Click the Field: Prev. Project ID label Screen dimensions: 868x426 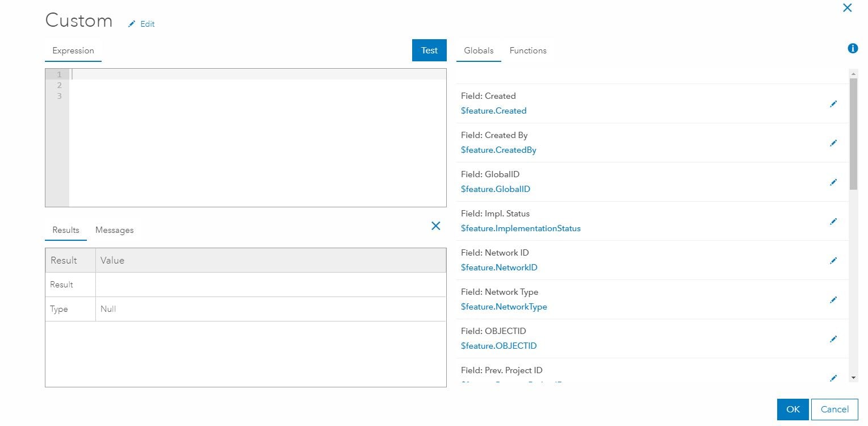[x=502, y=370]
